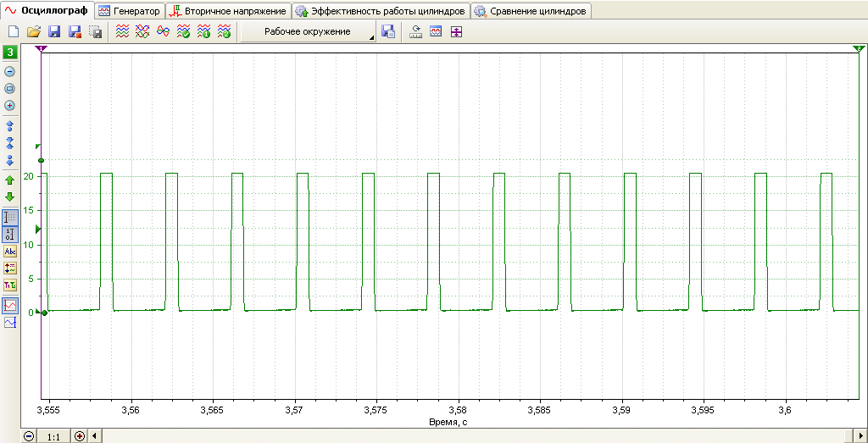Toggle the T1 T2 time markers button
This screenshot has width=868, height=443.
(x=10, y=285)
